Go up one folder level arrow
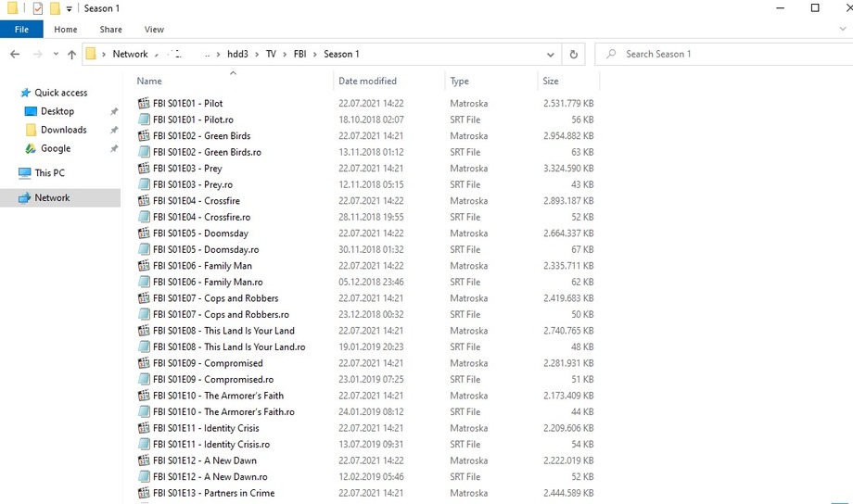This screenshot has height=504, width=853. point(71,54)
